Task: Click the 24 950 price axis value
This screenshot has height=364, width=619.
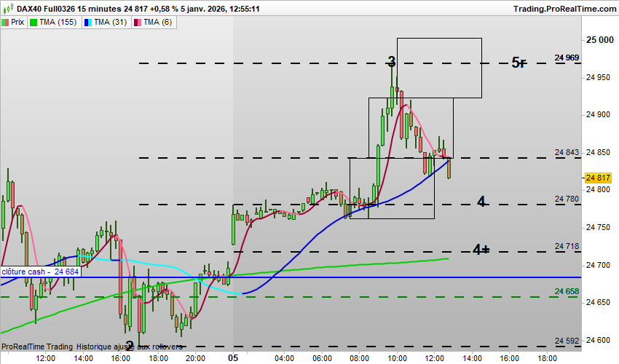Action: point(598,77)
